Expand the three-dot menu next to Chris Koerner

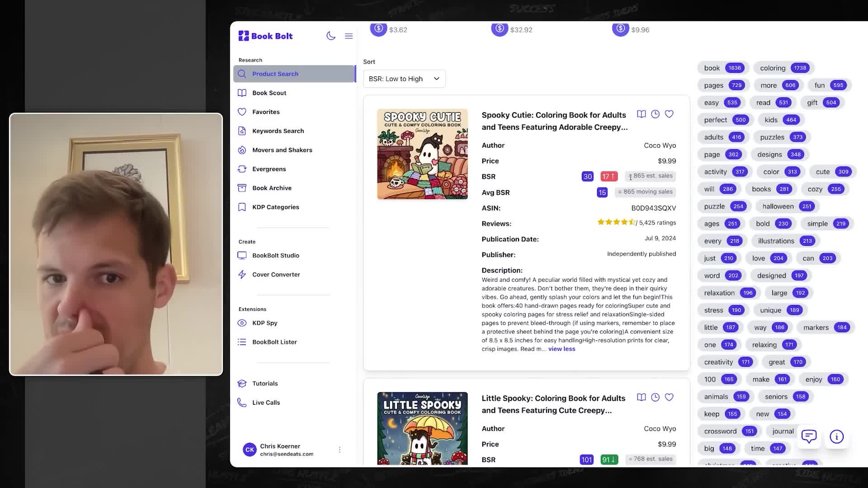(x=340, y=449)
